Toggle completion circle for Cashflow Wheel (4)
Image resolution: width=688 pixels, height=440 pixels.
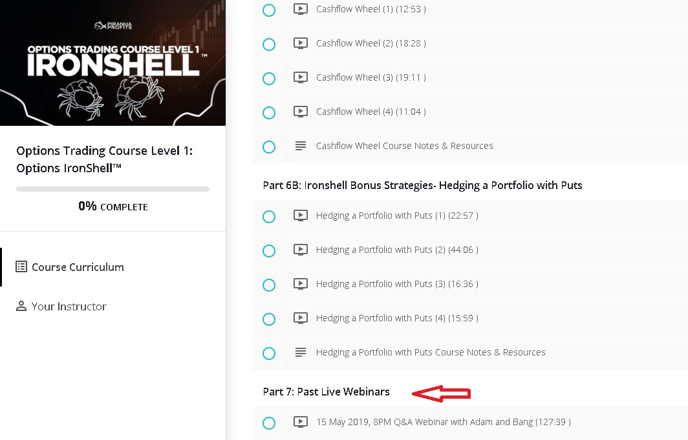coord(269,113)
